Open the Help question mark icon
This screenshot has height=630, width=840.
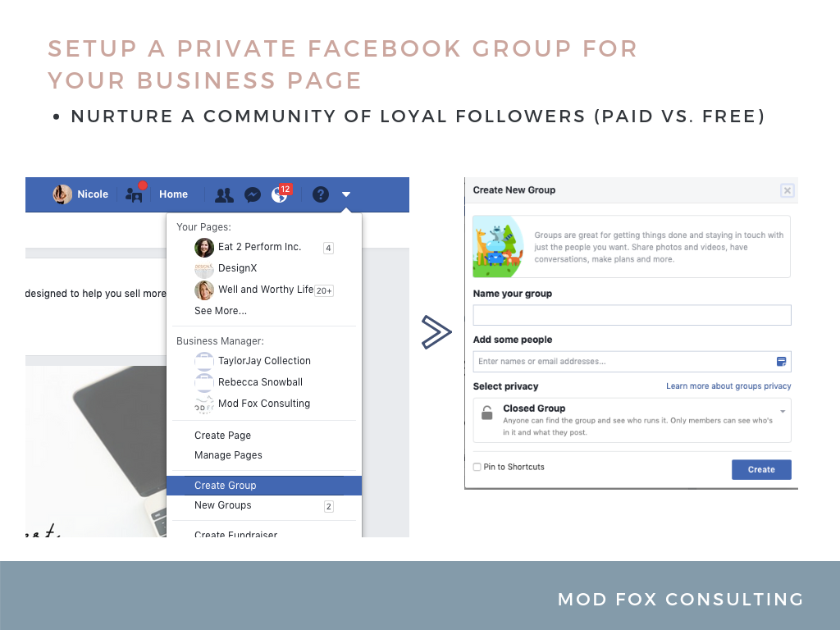pyautogui.click(x=321, y=194)
